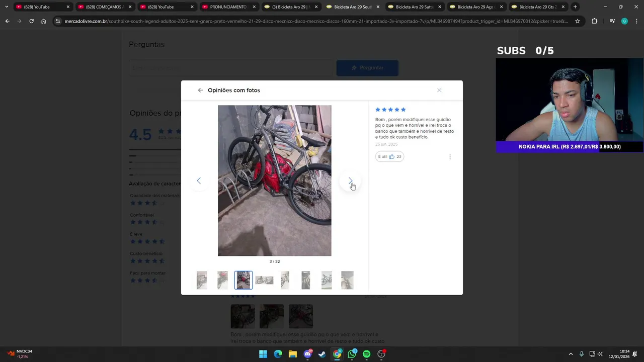Select the second thumbnail in the strip
This screenshot has height=362, width=644.
[x=222, y=280]
